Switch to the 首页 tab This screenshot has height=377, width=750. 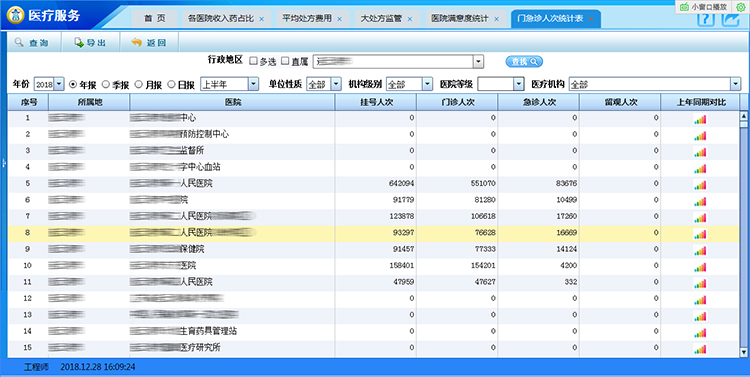tap(154, 19)
